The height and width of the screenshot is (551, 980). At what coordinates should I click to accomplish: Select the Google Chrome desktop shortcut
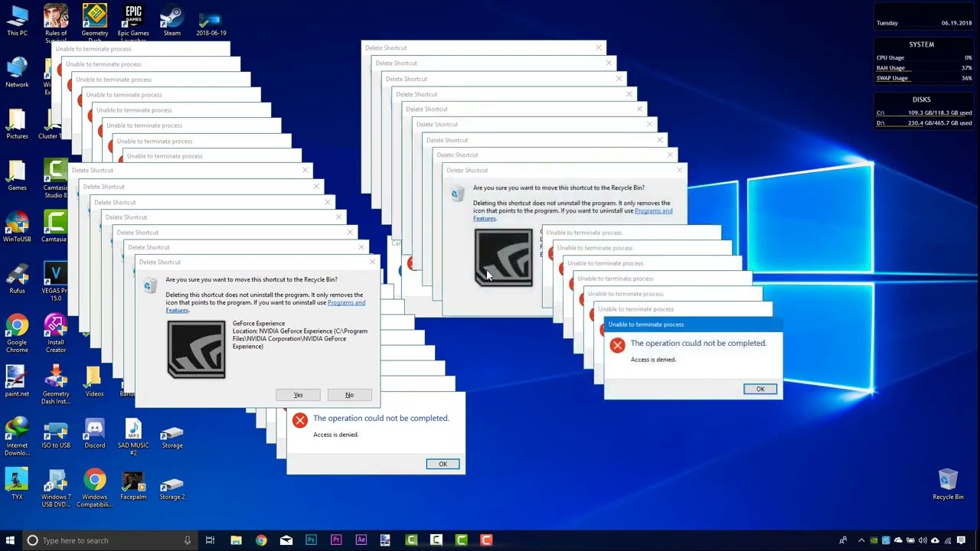(17, 333)
